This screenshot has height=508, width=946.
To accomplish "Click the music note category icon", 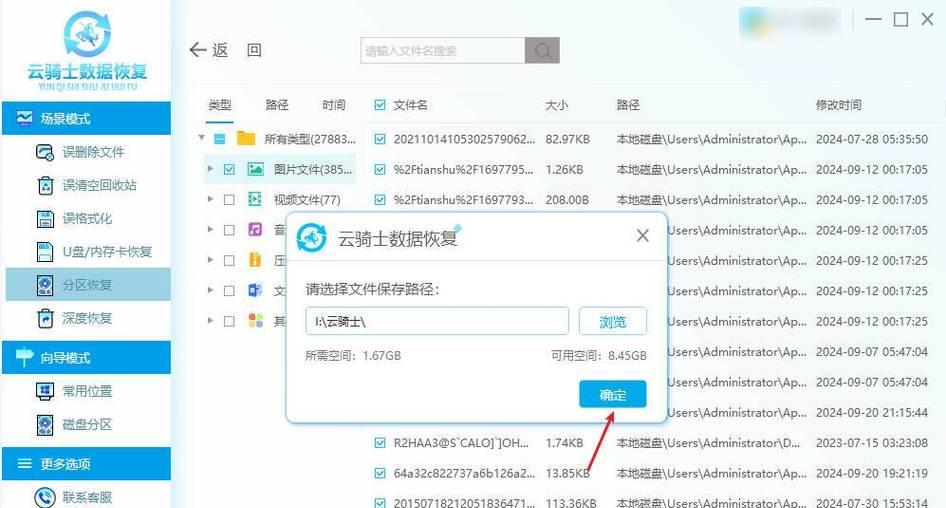I will click(x=255, y=229).
